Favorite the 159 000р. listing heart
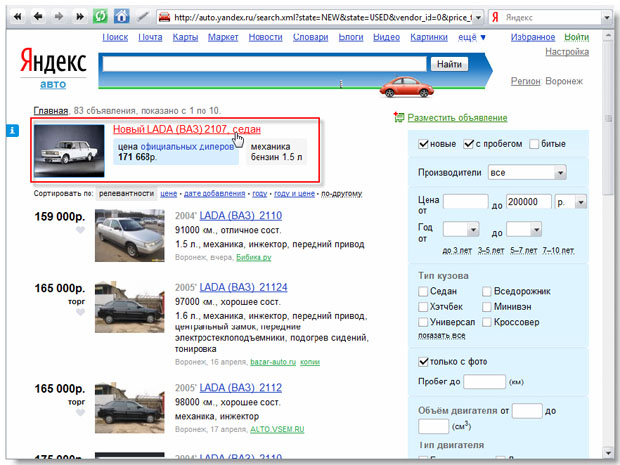Viewport: 620px width, 465px height. 80,230
